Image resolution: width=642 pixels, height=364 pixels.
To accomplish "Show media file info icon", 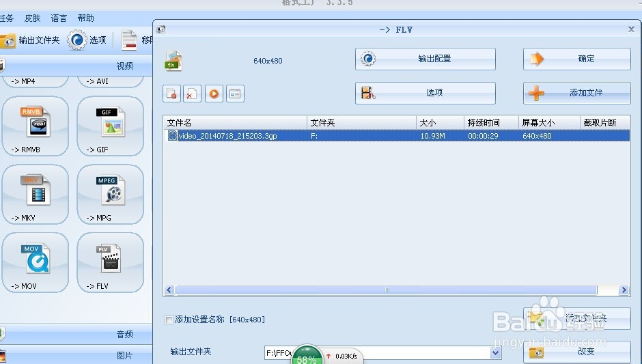I will pyautogui.click(x=235, y=94).
